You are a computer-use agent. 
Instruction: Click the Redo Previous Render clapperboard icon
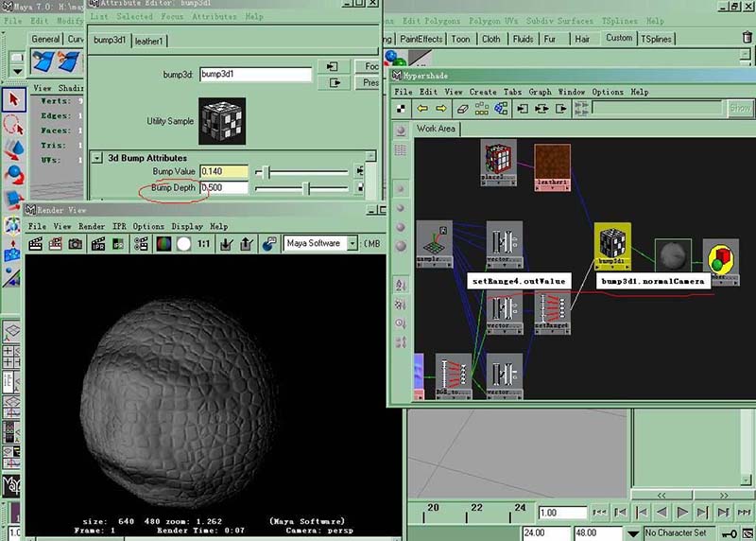pos(36,244)
